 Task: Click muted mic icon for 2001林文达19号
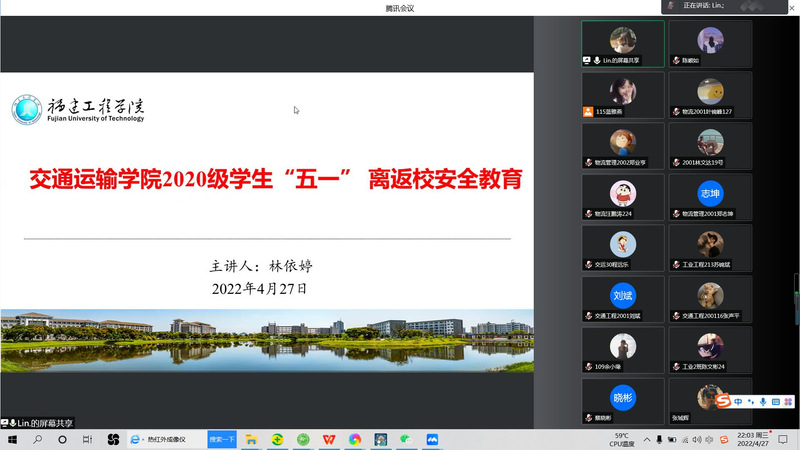(676, 163)
